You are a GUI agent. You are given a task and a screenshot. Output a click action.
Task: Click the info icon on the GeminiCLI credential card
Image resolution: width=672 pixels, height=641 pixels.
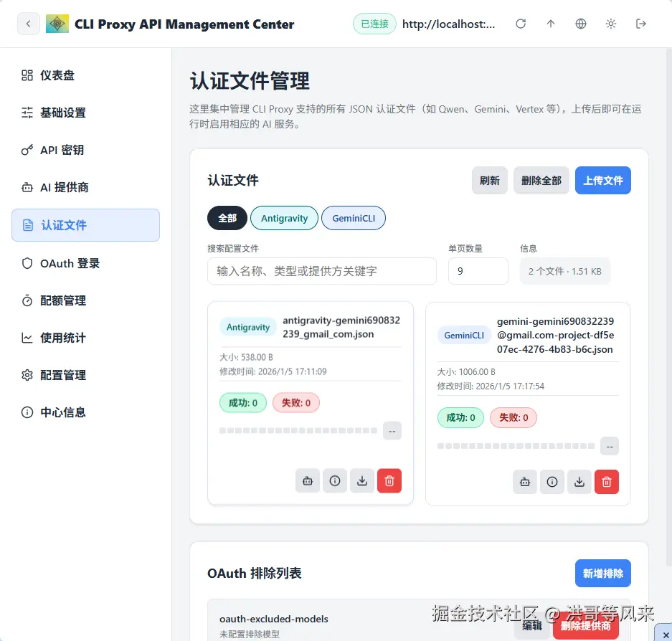click(x=552, y=482)
